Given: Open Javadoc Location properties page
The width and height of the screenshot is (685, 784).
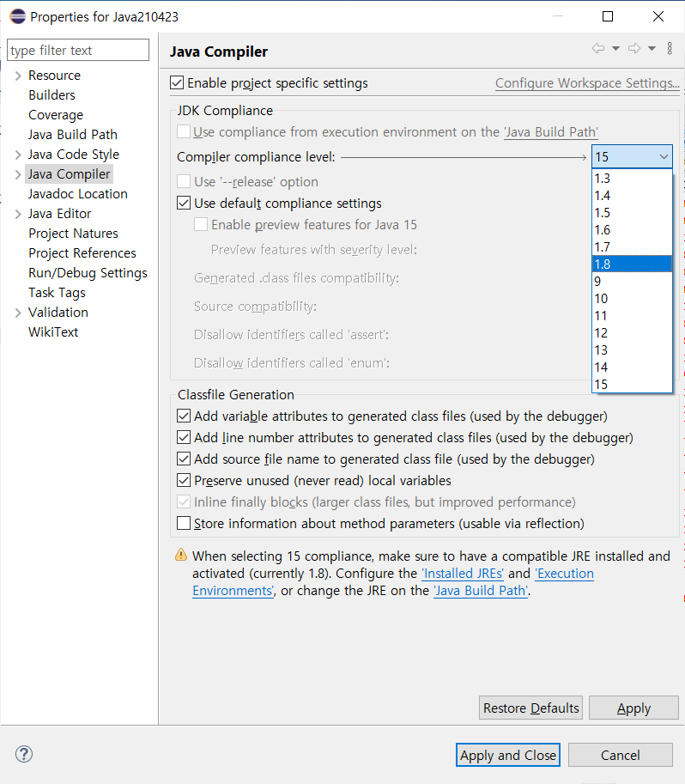Looking at the screenshot, I should 78,194.
